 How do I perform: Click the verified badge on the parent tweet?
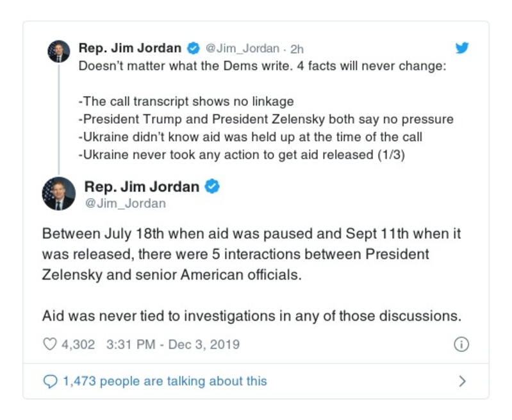click(x=192, y=48)
